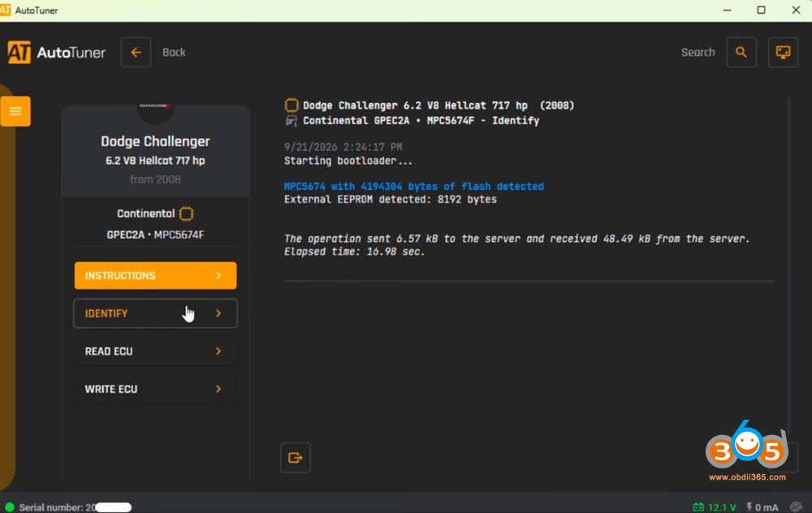Click the ECU chip icon beside Dodge Challenger log title
812x513 pixels.
tap(292, 106)
